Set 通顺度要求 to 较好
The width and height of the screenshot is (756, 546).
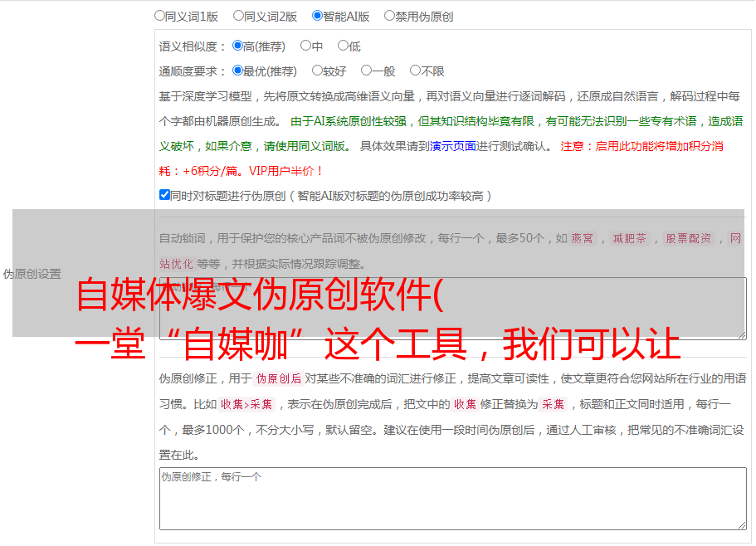[317, 71]
